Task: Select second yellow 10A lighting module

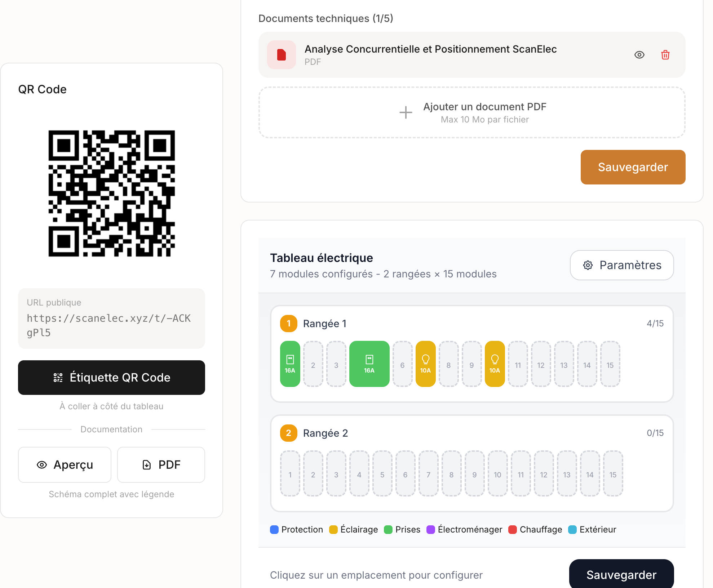Action: click(495, 364)
